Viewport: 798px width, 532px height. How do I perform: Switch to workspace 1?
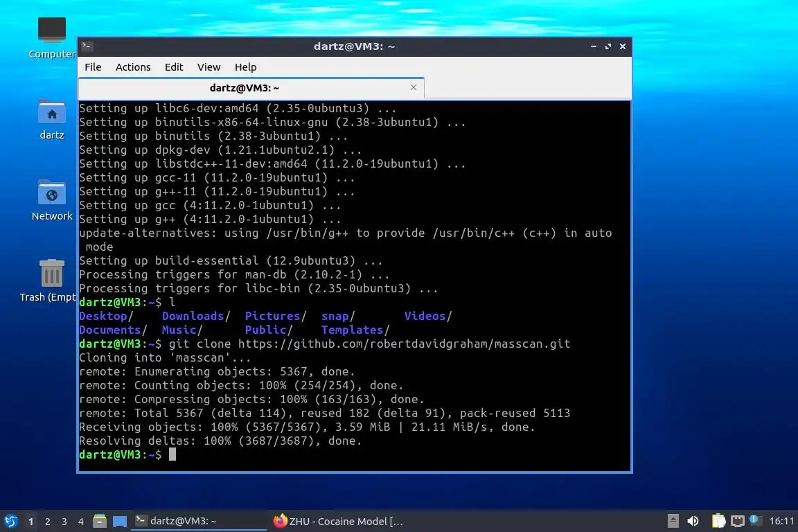point(30,522)
